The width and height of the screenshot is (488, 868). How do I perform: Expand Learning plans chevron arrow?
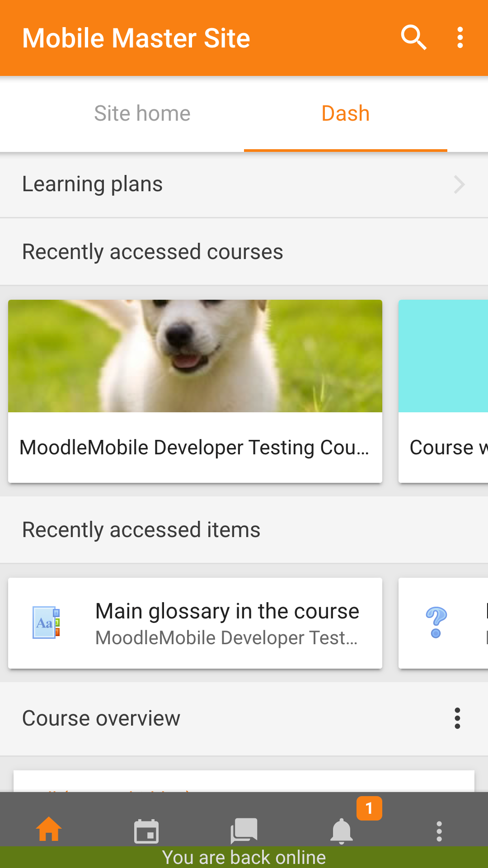[459, 184]
